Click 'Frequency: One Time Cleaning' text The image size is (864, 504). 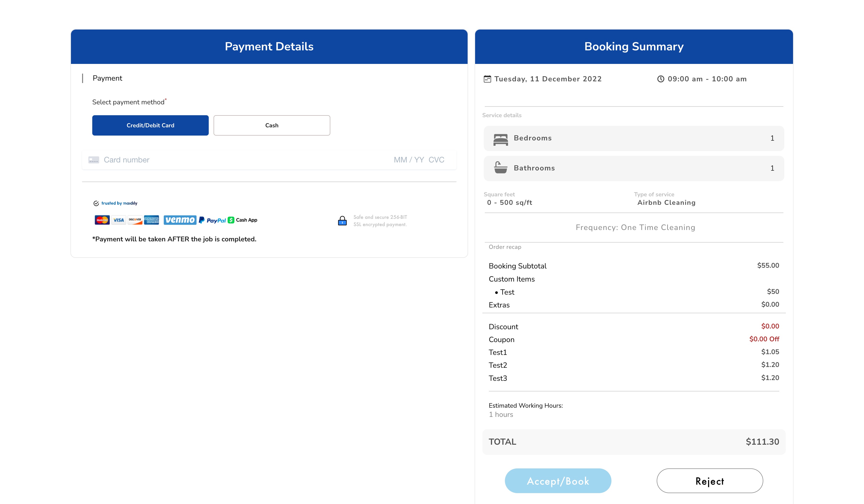635,228
